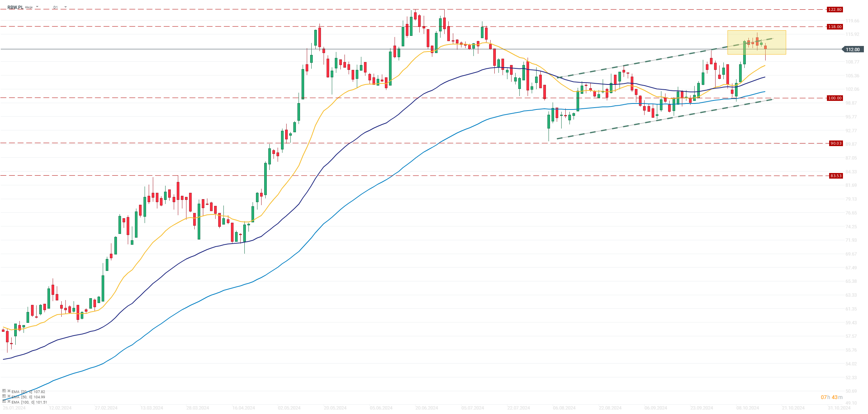Click the EMA 20 value label text
868x414 pixels.
(x=28, y=392)
